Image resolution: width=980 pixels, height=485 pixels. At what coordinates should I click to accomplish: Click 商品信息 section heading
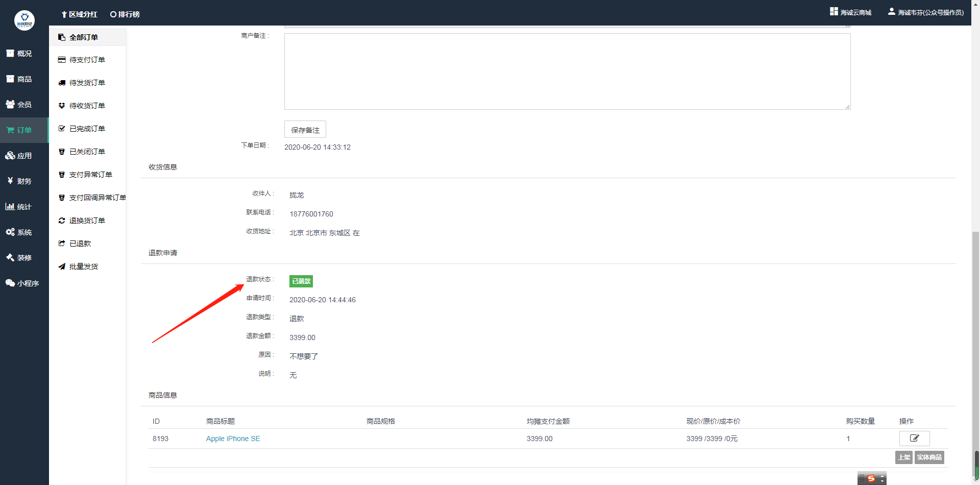click(x=163, y=395)
